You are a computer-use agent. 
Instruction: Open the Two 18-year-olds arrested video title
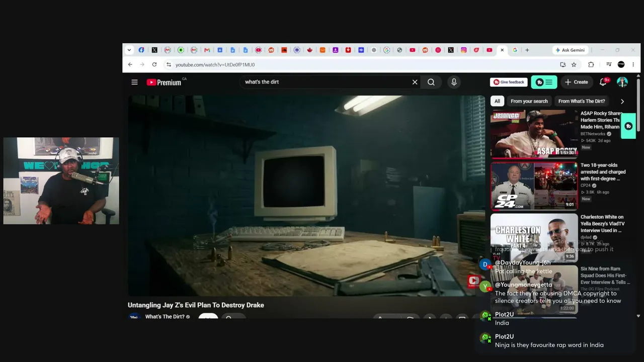pos(603,172)
